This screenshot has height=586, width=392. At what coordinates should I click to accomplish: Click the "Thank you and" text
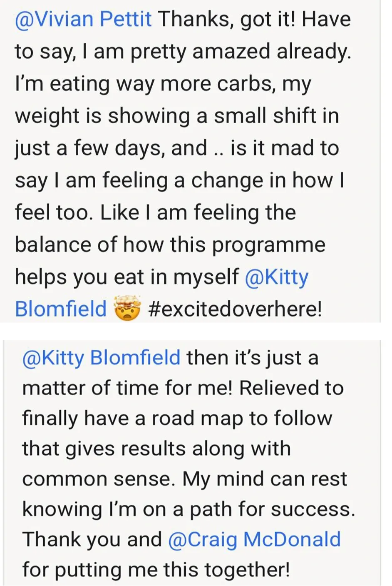point(92,539)
